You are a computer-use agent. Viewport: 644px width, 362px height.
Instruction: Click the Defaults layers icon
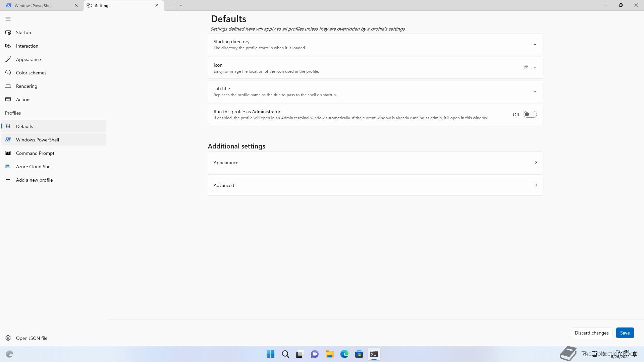8,126
